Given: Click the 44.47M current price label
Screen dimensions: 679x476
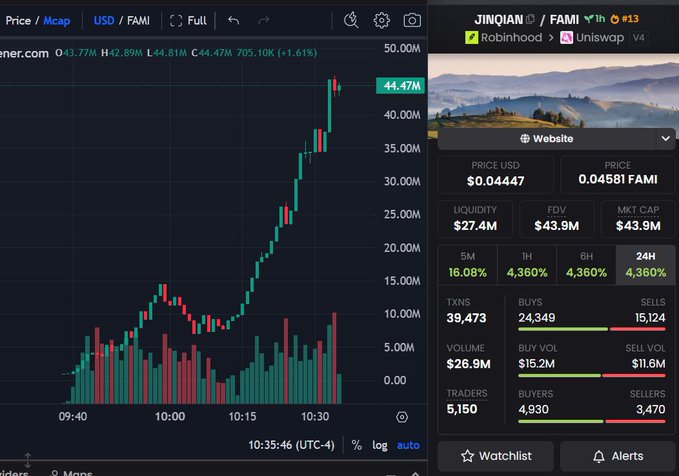Looking at the screenshot, I should [x=401, y=86].
